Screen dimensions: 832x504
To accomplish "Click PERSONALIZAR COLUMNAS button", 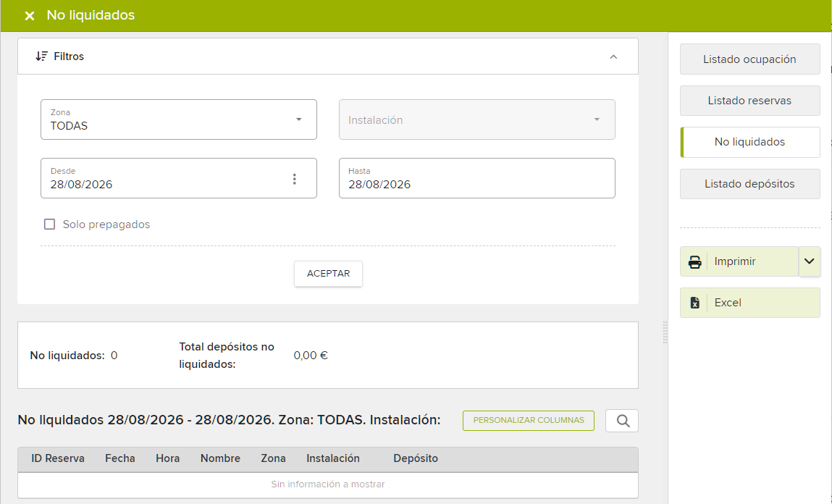I will pos(529,420).
